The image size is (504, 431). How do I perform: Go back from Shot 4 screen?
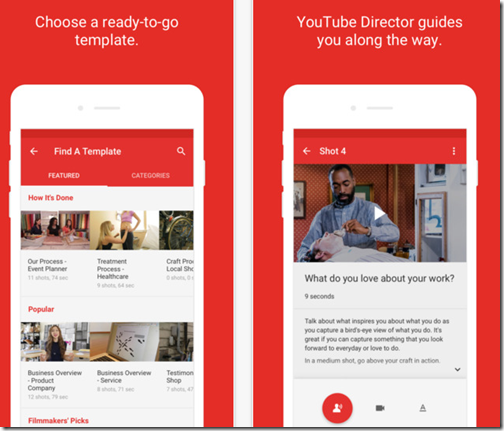click(x=307, y=151)
